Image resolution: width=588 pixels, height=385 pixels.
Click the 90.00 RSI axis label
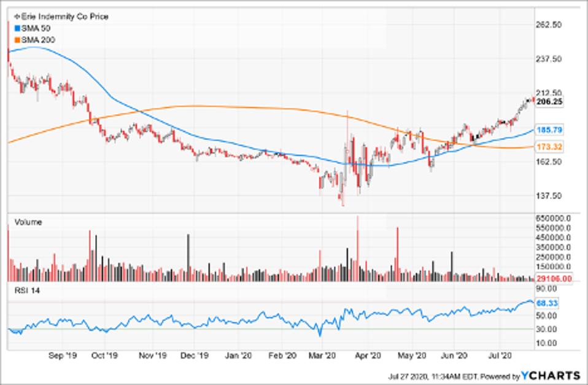(x=547, y=289)
